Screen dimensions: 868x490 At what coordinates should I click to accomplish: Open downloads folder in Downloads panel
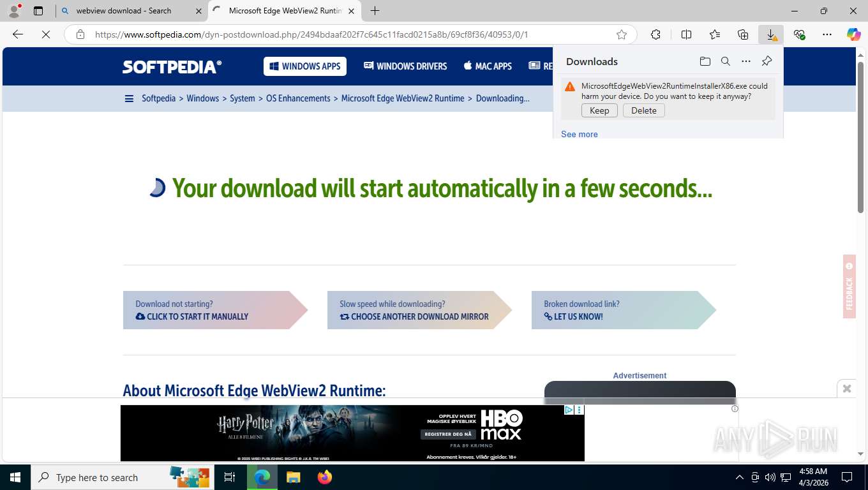705,61
